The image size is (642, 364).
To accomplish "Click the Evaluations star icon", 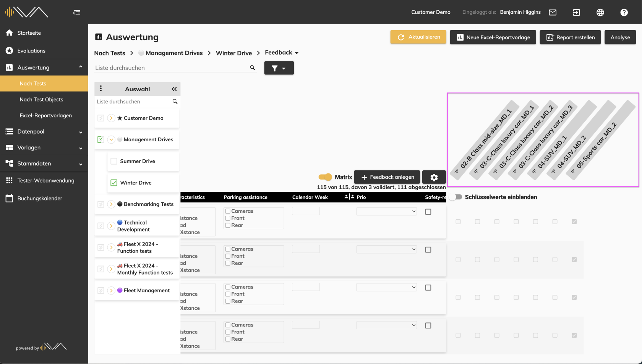I will [10, 50].
